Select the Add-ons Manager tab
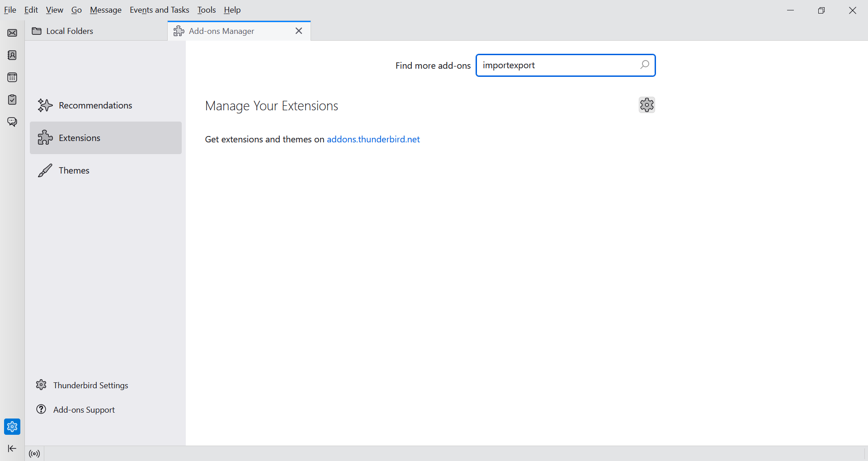Viewport: 868px width, 461px height. point(239,31)
